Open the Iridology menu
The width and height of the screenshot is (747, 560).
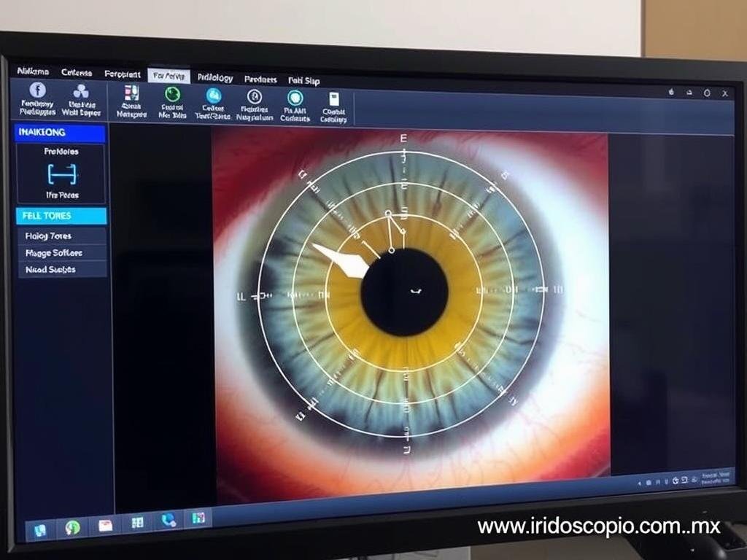click(215, 79)
